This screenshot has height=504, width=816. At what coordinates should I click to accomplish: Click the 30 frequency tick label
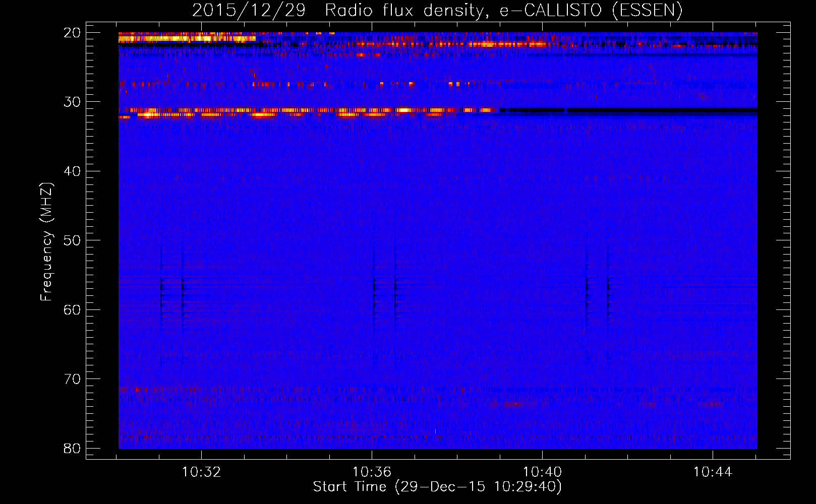pos(73,102)
